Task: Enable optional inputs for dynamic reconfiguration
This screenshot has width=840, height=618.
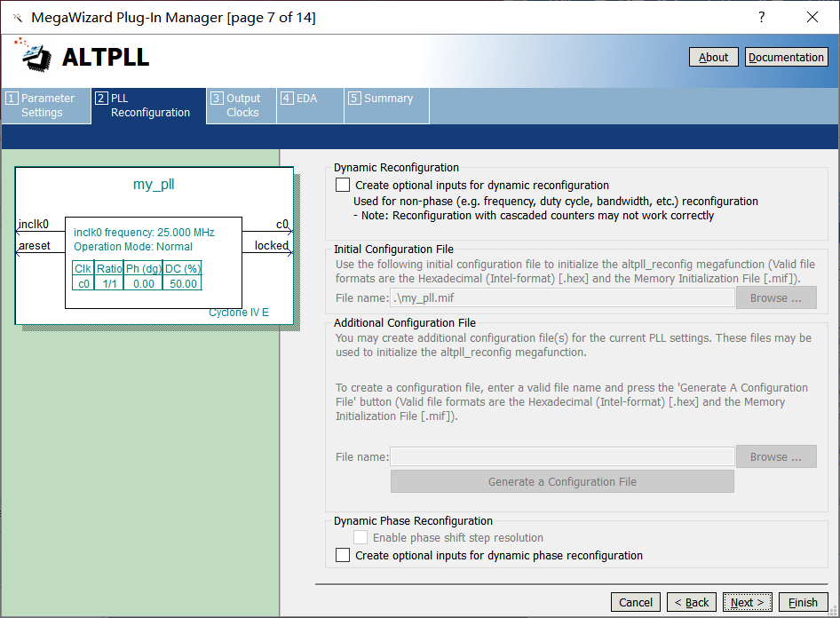Action: point(344,186)
